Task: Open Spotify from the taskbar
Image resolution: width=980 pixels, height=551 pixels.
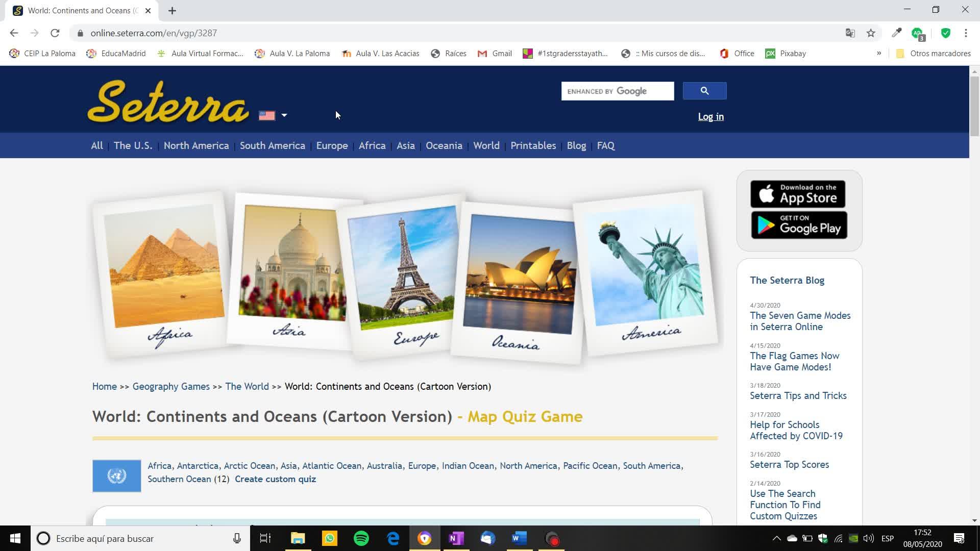Action: click(361, 538)
